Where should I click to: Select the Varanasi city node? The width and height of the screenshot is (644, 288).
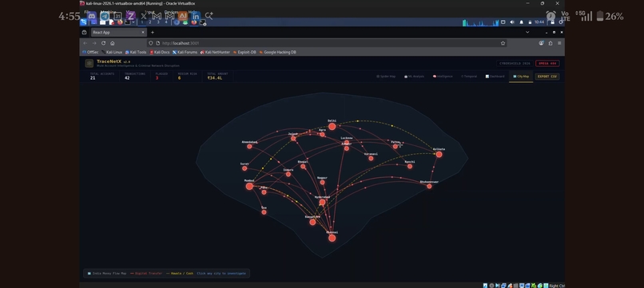[371, 158]
